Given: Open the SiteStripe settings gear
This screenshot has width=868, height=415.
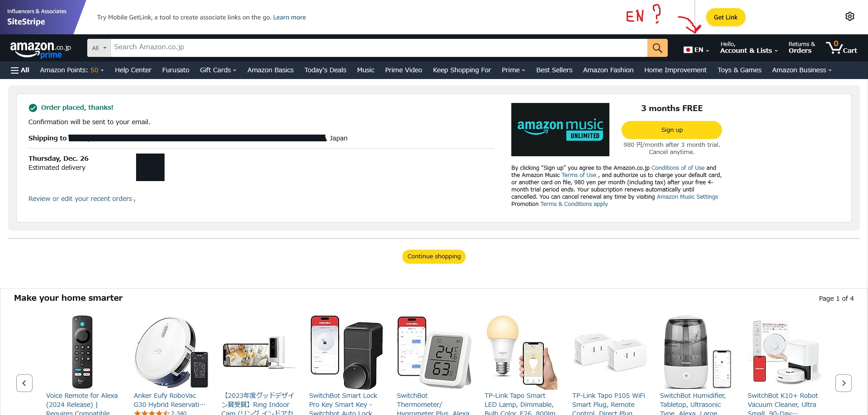Looking at the screenshot, I should pos(850,17).
